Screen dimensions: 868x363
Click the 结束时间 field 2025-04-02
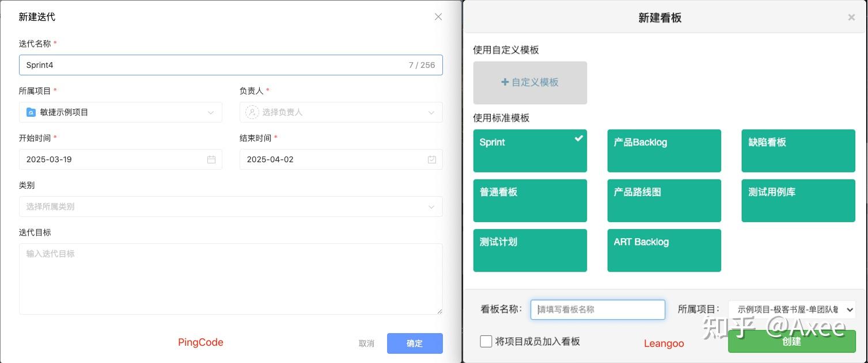pyautogui.click(x=341, y=159)
